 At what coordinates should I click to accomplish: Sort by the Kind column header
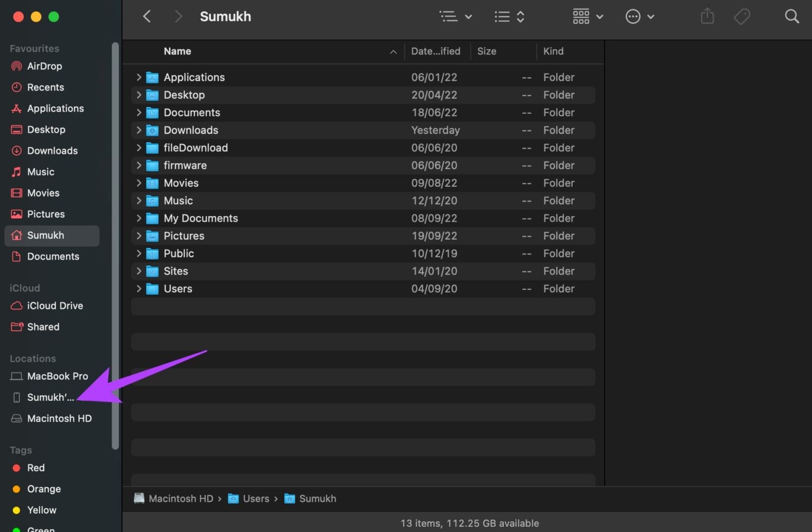[553, 51]
